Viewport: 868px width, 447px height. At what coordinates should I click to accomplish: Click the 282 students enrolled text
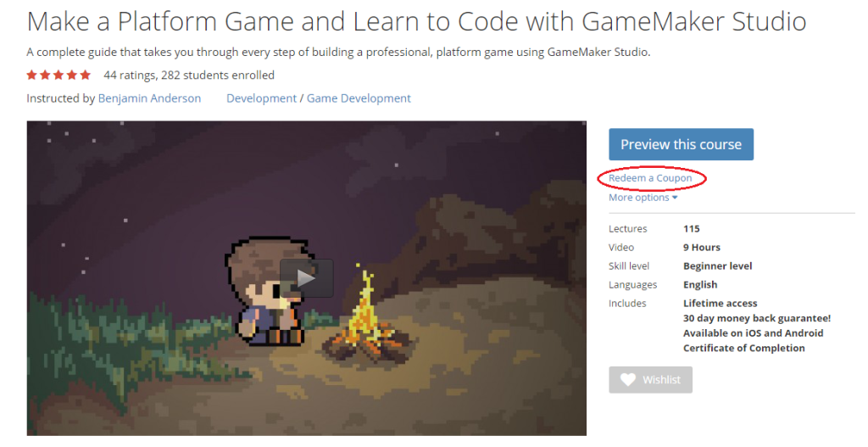tap(218, 75)
